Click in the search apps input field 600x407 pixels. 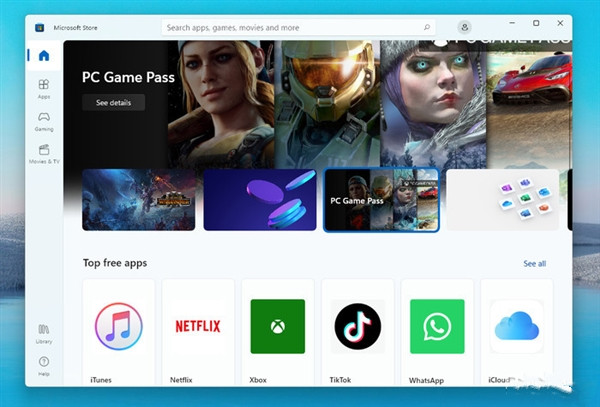tap(298, 28)
